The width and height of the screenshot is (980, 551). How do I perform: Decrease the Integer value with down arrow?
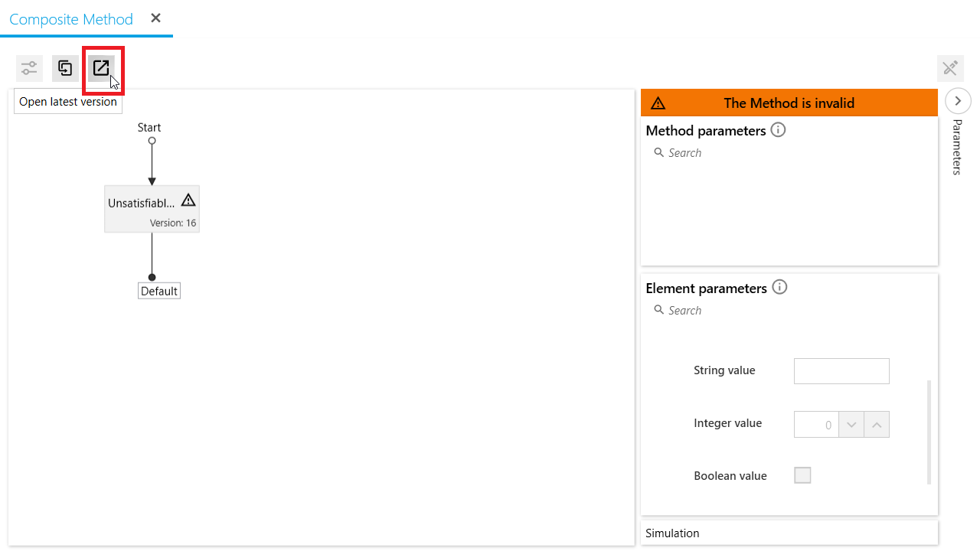coord(851,425)
